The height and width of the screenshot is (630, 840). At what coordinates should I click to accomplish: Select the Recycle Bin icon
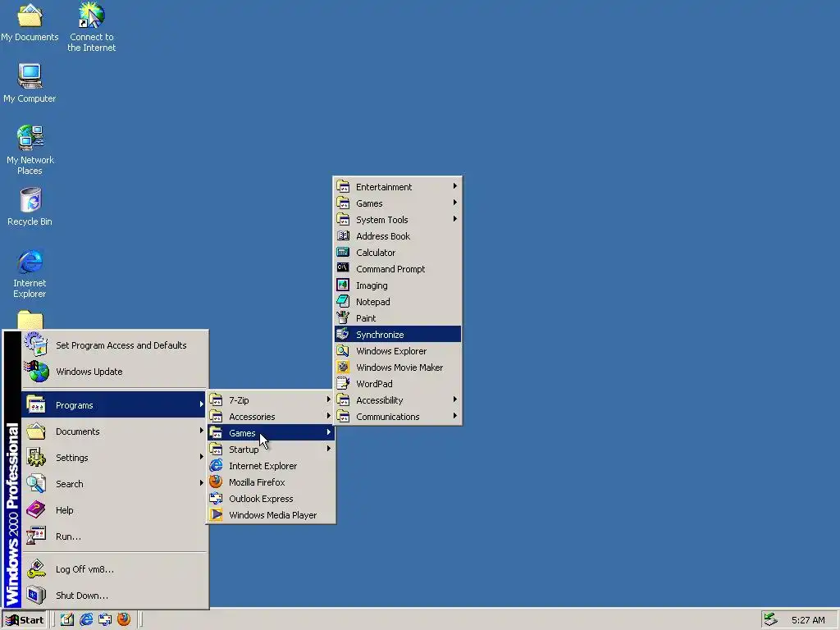point(30,207)
